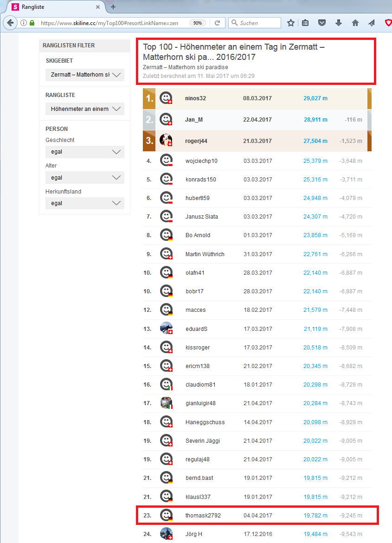This screenshot has width=392, height=543.
Task: Go to the home page via house icon
Action: 355,23
